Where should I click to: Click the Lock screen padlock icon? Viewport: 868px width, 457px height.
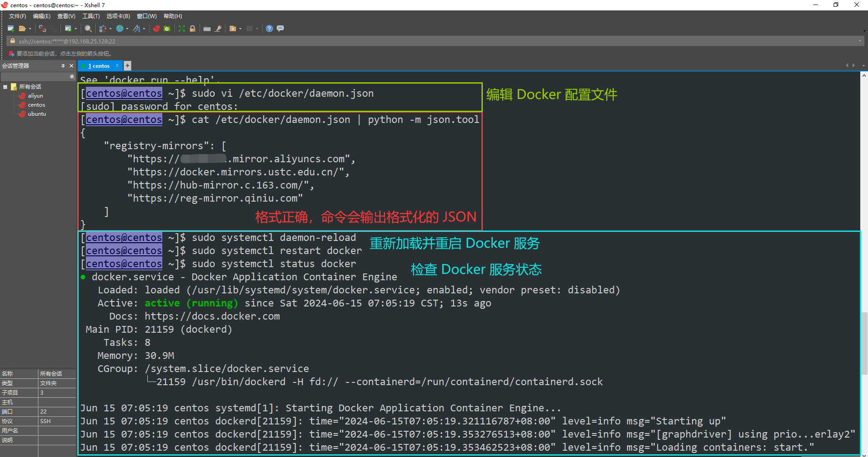[x=193, y=28]
